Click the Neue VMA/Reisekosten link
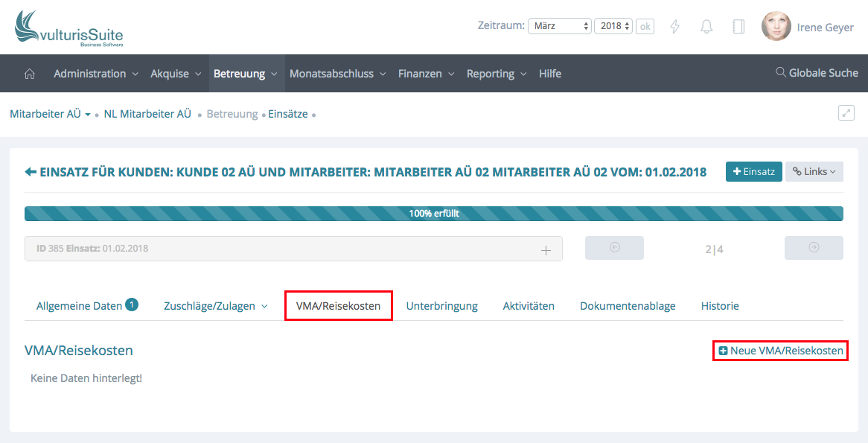The image size is (868, 443). (781, 351)
